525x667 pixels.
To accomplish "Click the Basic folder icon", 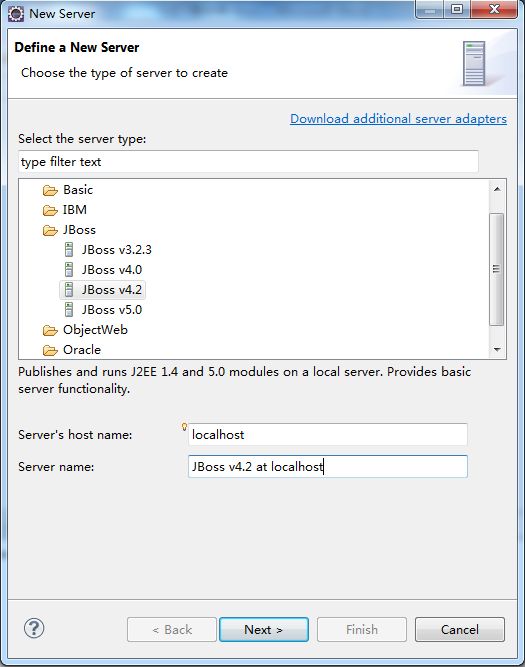I will [x=50, y=190].
